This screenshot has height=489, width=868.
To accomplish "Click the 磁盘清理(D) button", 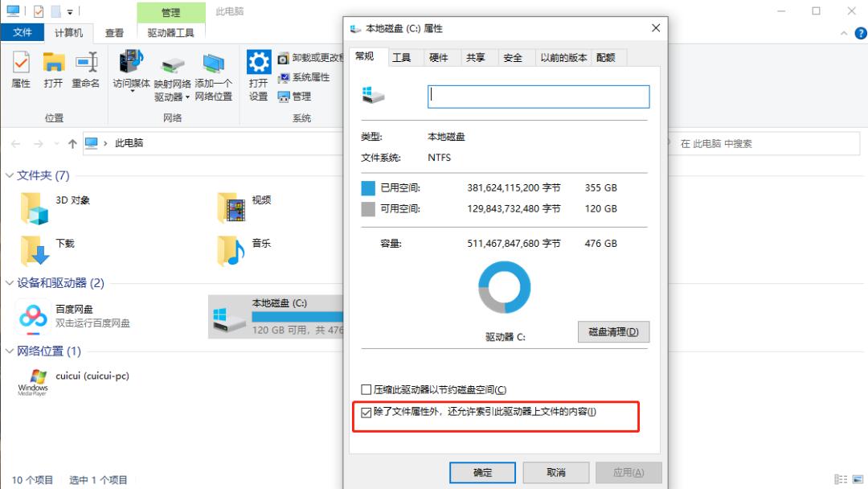I will 613,331.
